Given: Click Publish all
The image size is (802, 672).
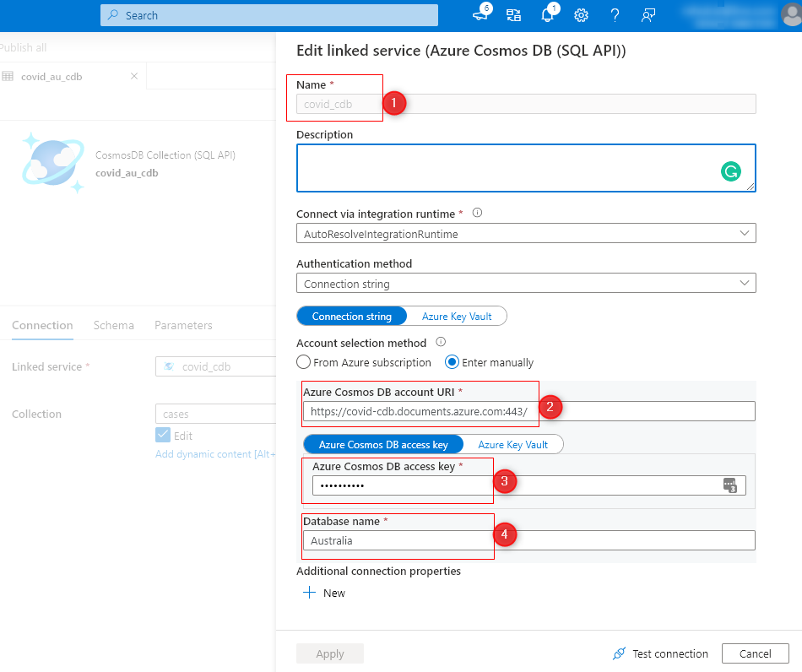Looking at the screenshot, I should [23, 47].
